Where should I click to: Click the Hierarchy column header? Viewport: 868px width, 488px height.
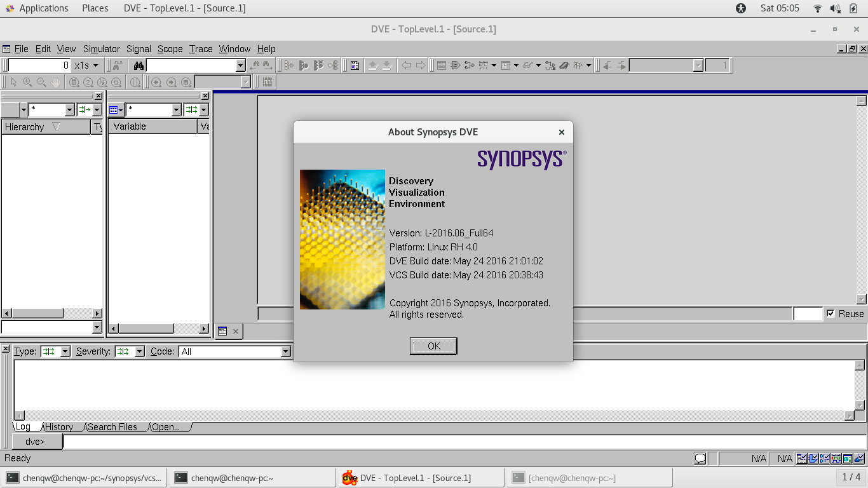(46, 127)
